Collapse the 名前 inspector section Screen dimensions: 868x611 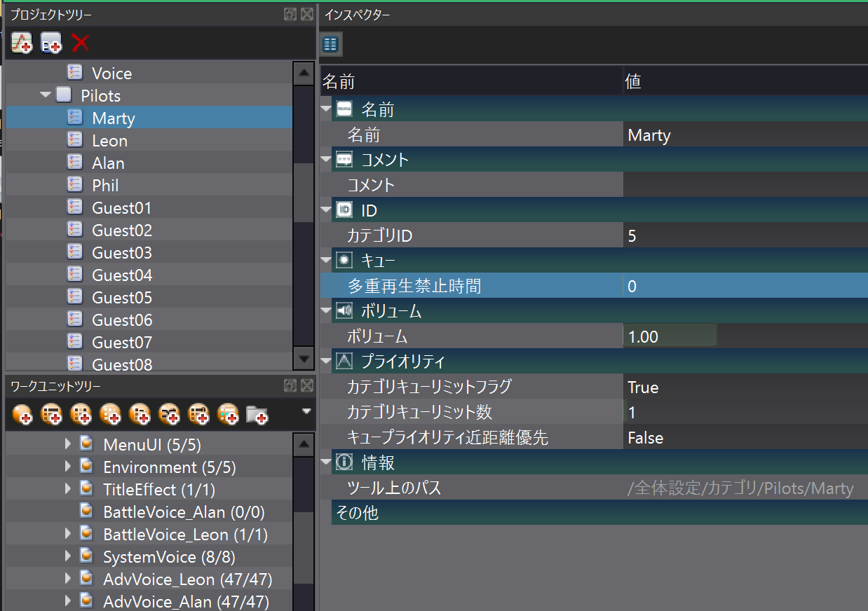click(x=325, y=109)
